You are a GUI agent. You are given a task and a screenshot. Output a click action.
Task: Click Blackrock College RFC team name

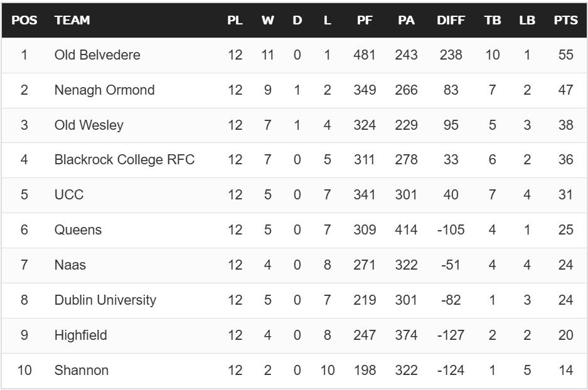tap(124, 160)
